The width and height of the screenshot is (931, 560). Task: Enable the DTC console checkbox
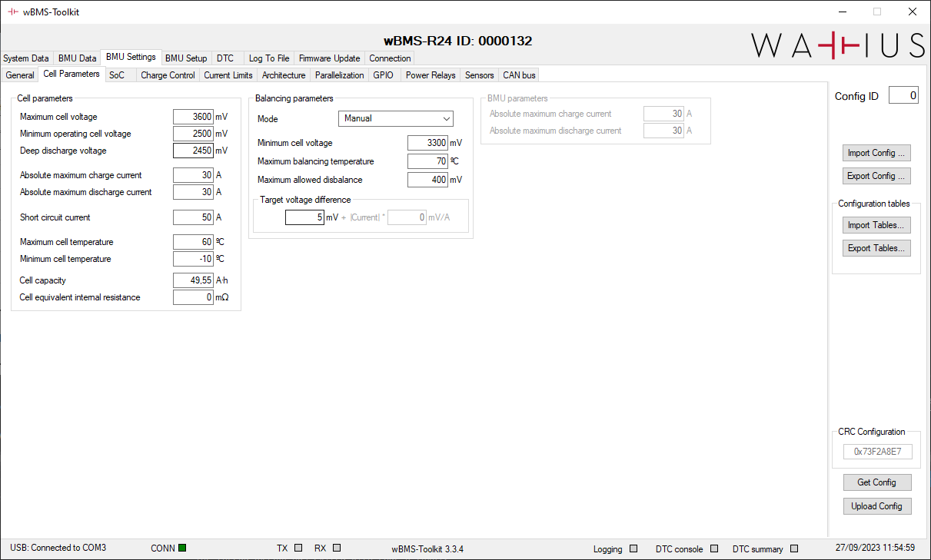pyautogui.click(x=714, y=548)
